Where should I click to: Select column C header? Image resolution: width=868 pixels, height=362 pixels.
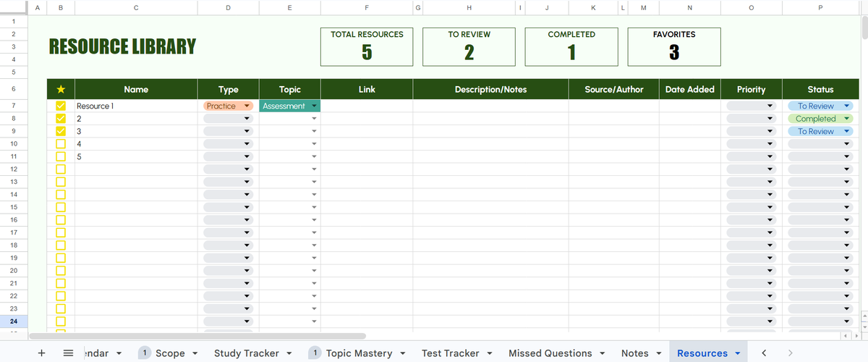pos(136,7)
